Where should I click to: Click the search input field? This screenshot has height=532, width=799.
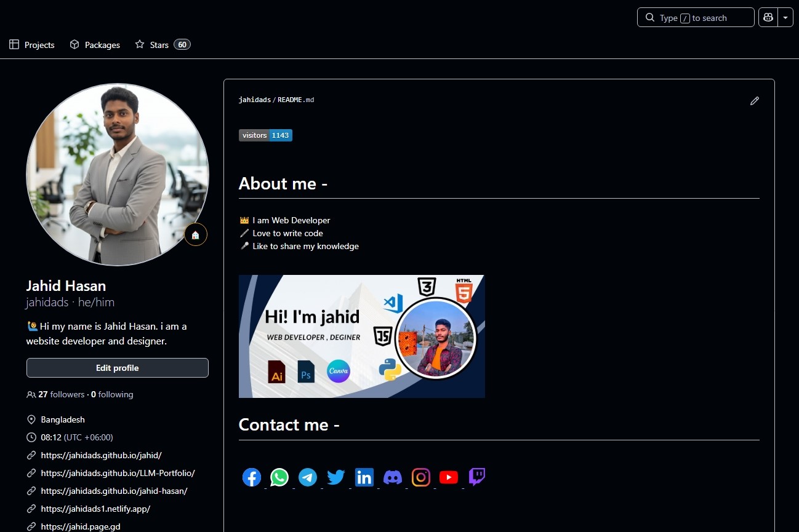pos(696,18)
